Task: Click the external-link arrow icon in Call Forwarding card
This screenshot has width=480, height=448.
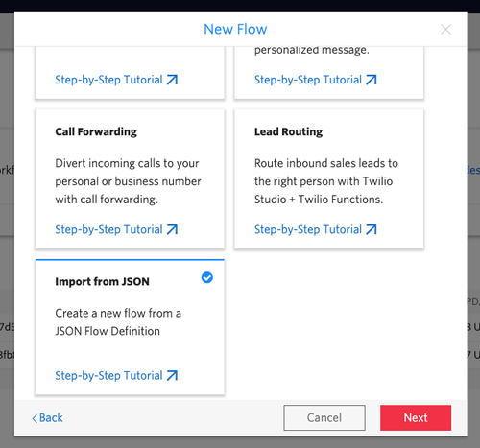Action: pyautogui.click(x=172, y=229)
